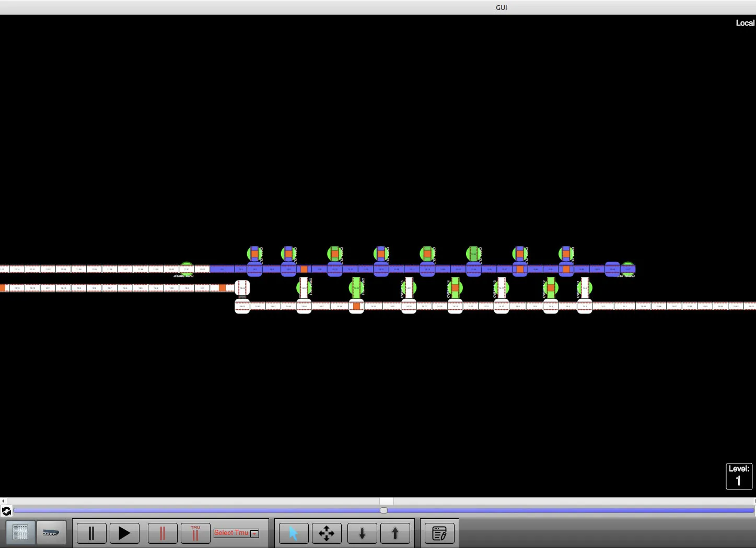The image size is (756, 548).
Task: Open the notes editor icon
Action: pos(439,533)
